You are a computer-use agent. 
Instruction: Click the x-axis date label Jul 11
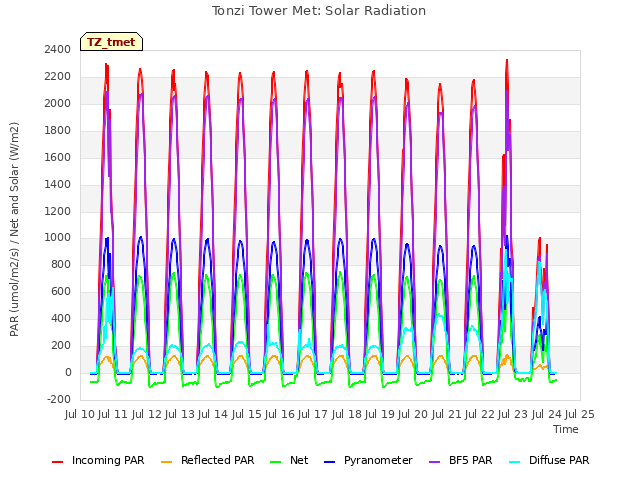114,414
